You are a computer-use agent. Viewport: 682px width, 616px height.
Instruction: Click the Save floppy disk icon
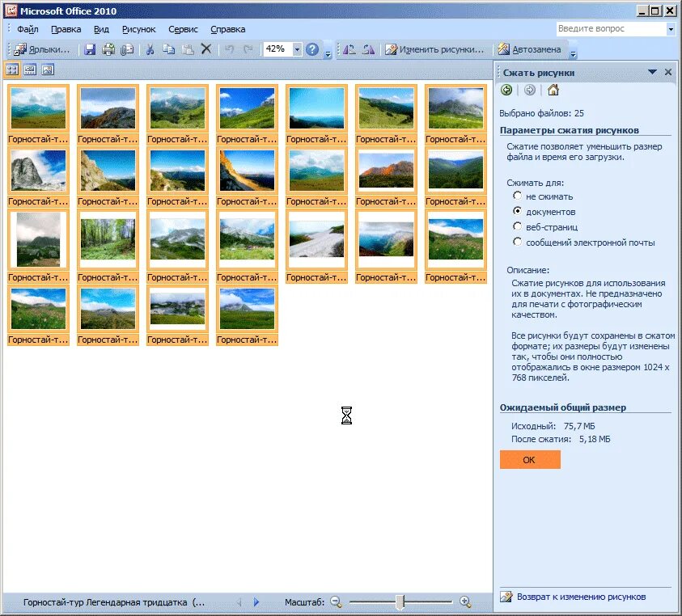coord(90,49)
